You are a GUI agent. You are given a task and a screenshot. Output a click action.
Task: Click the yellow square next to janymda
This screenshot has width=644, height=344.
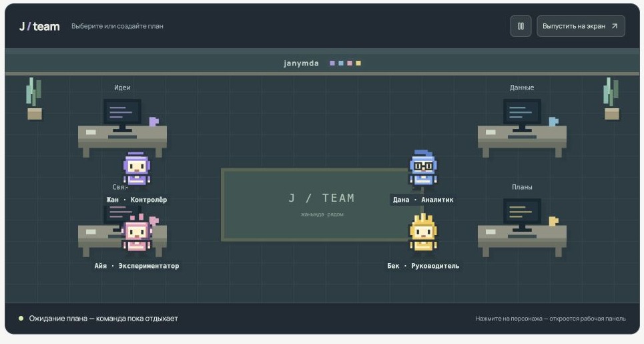coord(358,63)
